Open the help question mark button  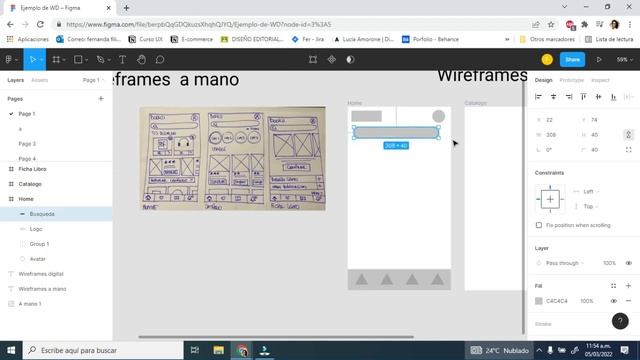(620, 321)
